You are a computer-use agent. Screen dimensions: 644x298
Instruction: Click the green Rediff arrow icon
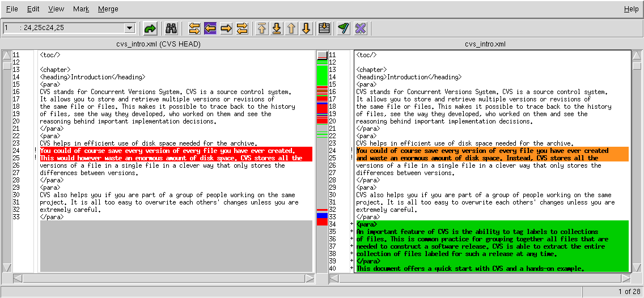[150, 28]
